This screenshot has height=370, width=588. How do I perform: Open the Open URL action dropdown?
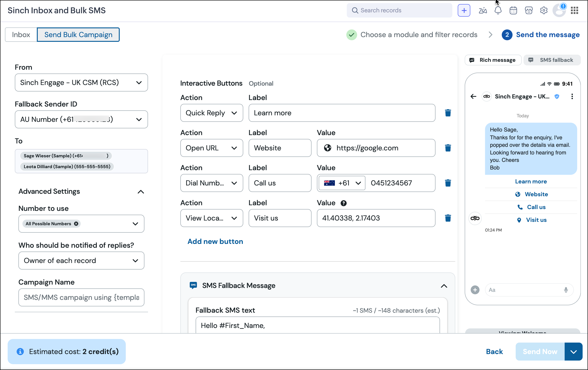click(212, 148)
